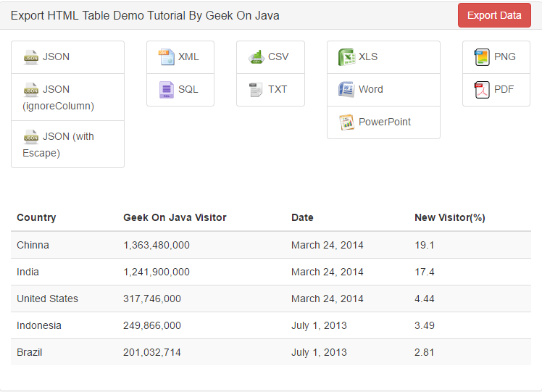The height and width of the screenshot is (392, 542).
Task: Select the PowerPoint export label
Action: coord(385,122)
